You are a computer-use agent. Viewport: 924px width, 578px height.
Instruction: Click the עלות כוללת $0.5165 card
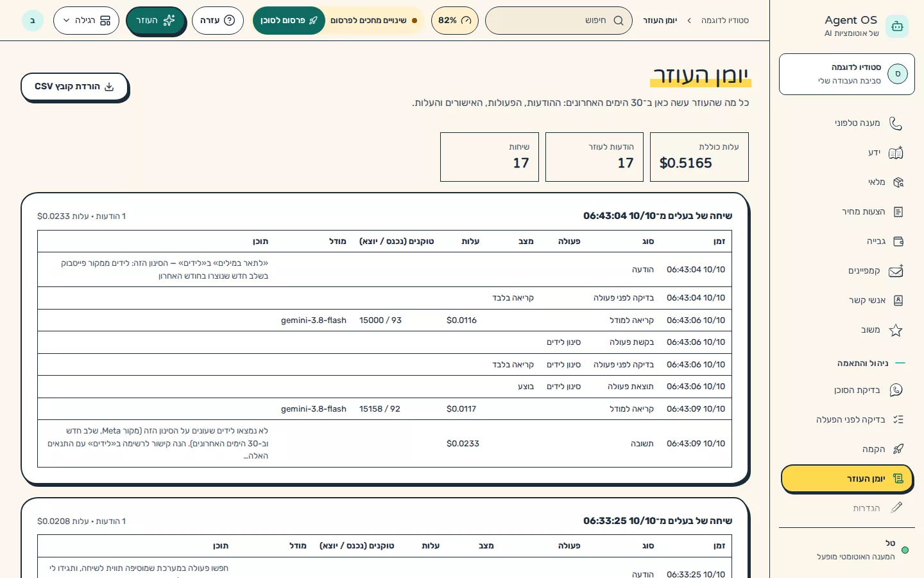[699, 157]
